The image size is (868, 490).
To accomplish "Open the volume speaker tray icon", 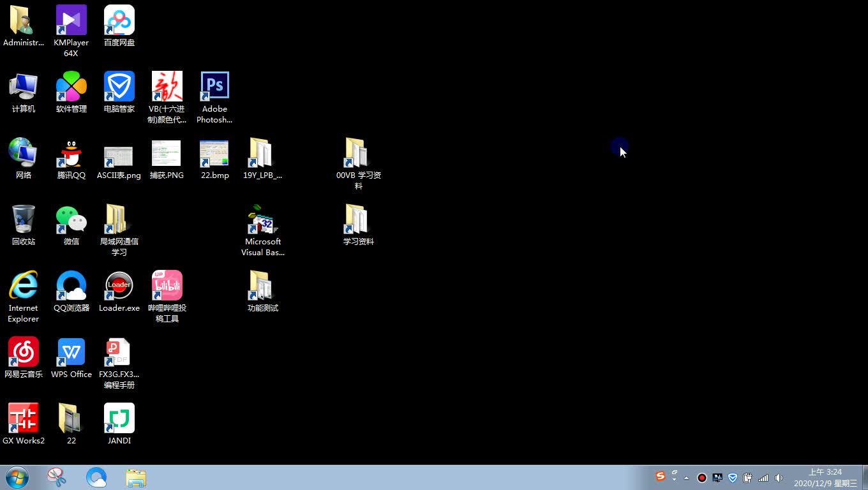I will click(779, 478).
